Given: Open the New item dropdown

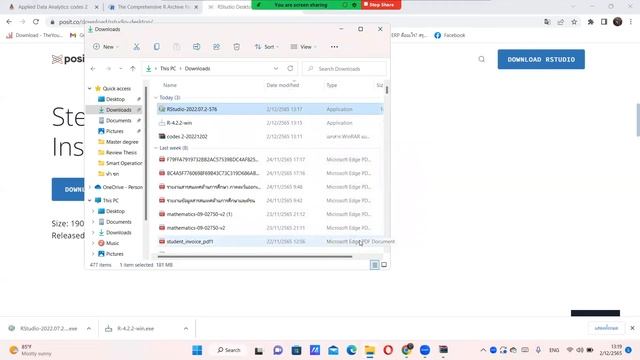Looking at the screenshot, I should point(105,47).
